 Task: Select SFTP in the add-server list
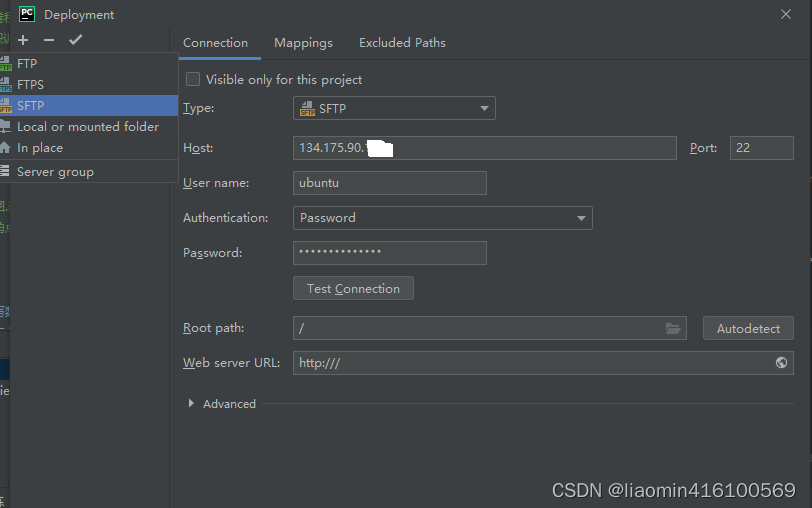click(89, 106)
